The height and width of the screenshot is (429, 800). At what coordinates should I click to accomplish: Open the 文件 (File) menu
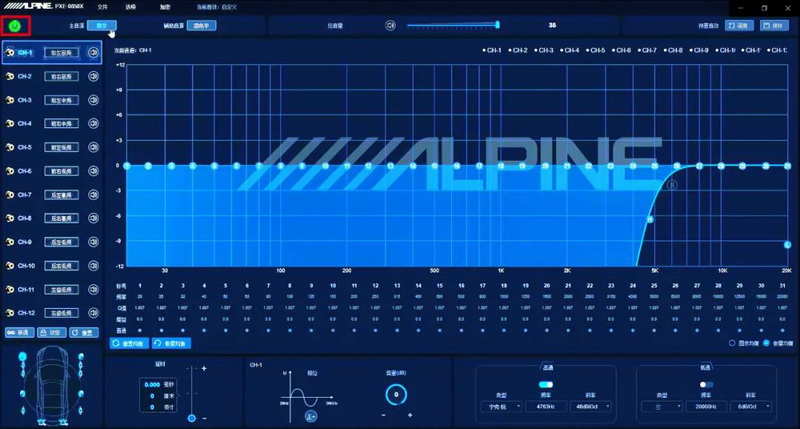[103, 7]
